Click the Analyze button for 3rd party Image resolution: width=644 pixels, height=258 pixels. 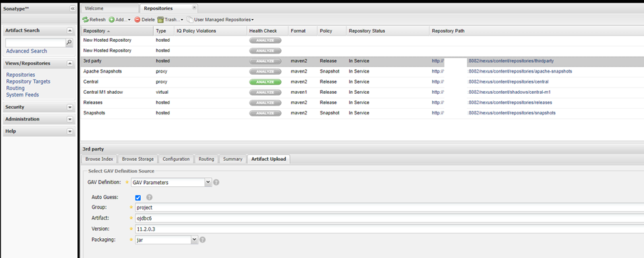point(265,61)
